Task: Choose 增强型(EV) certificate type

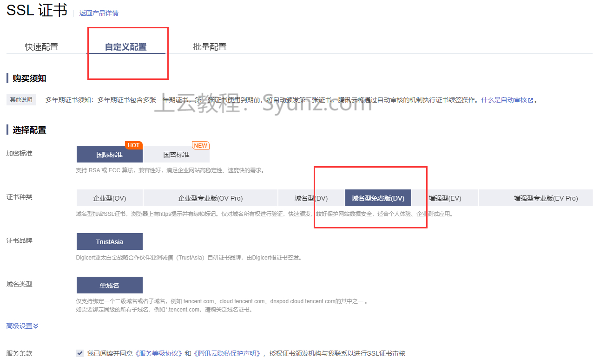Action: click(445, 198)
